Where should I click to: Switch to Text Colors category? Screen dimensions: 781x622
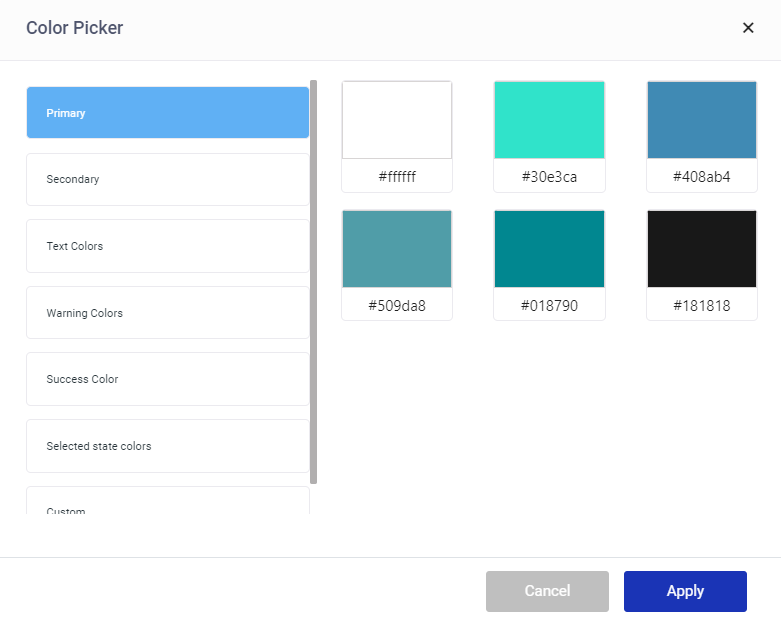point(167,246)
